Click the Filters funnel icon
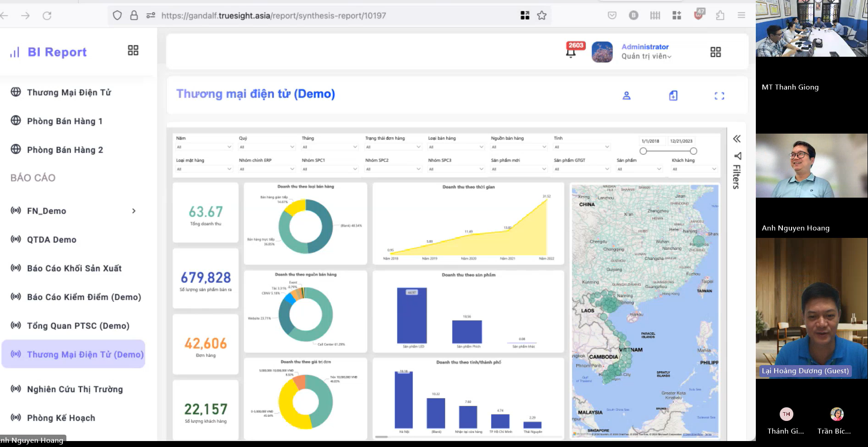Image resolution: width=868 pixels, height=447 pixels. [738, 156]
